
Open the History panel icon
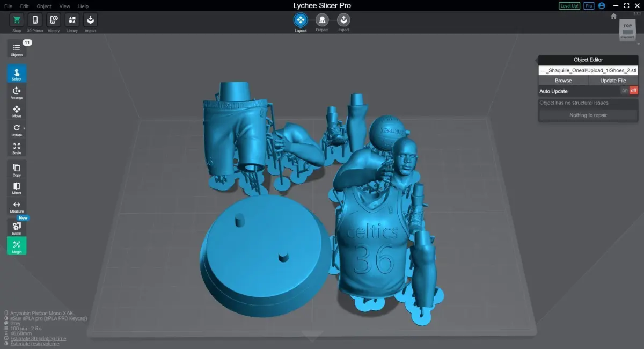(54, 20)
